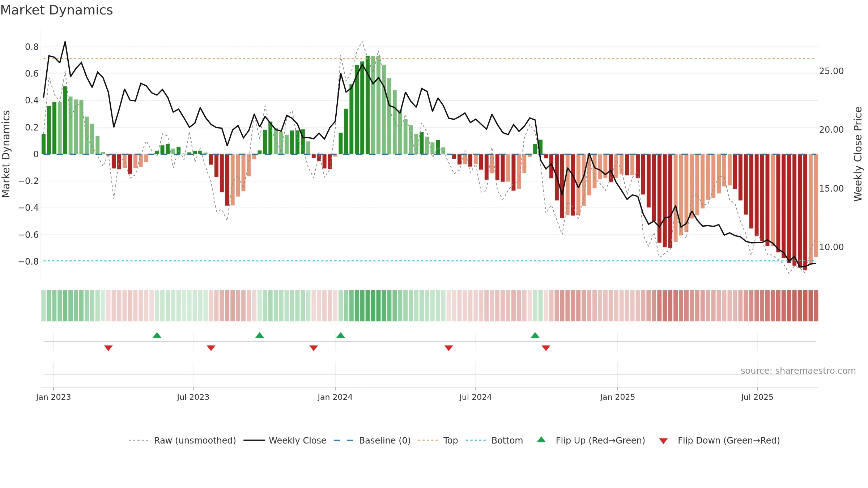This screenshot has width=868, height=488.
Task: Click the Market Dynamics chart title
Action: pyautogui.click(x=56, y=10)
